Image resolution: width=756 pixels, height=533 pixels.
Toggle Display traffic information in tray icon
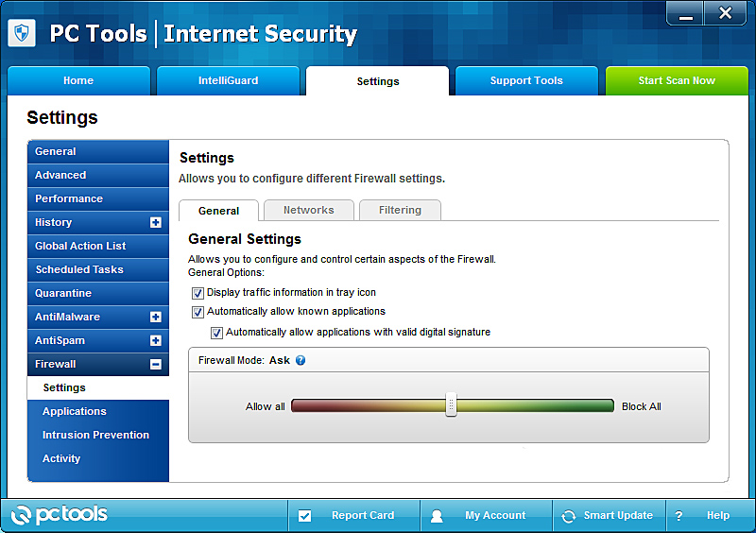(x=198, y=293)
